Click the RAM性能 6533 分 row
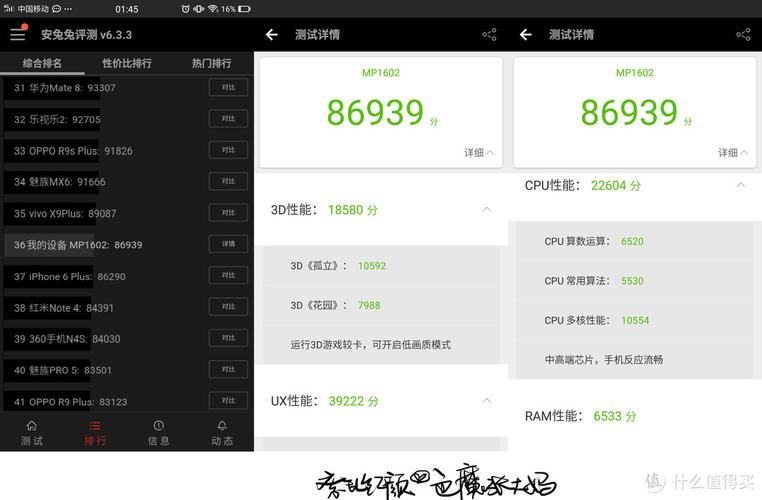 (x=635, y=416)
